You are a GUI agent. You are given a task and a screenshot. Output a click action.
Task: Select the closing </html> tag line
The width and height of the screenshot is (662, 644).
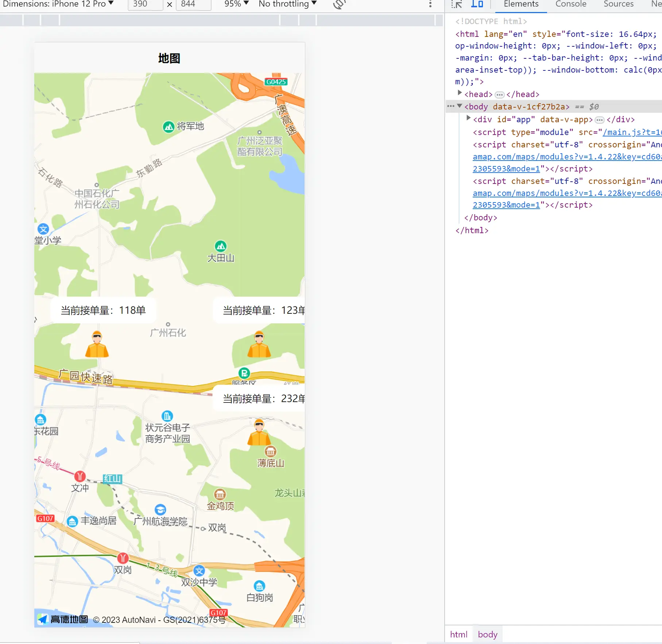tap(472, 231)
